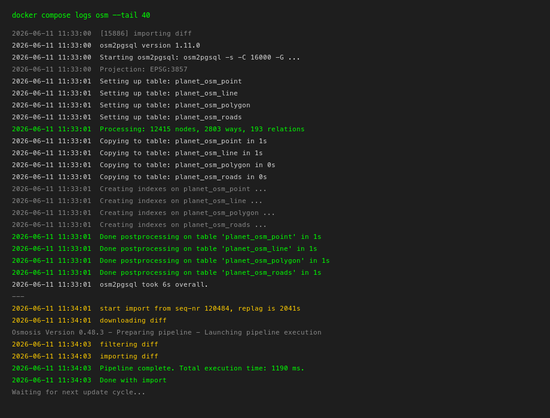Select the Starting osm2pgsql log line

click(156, 58)
